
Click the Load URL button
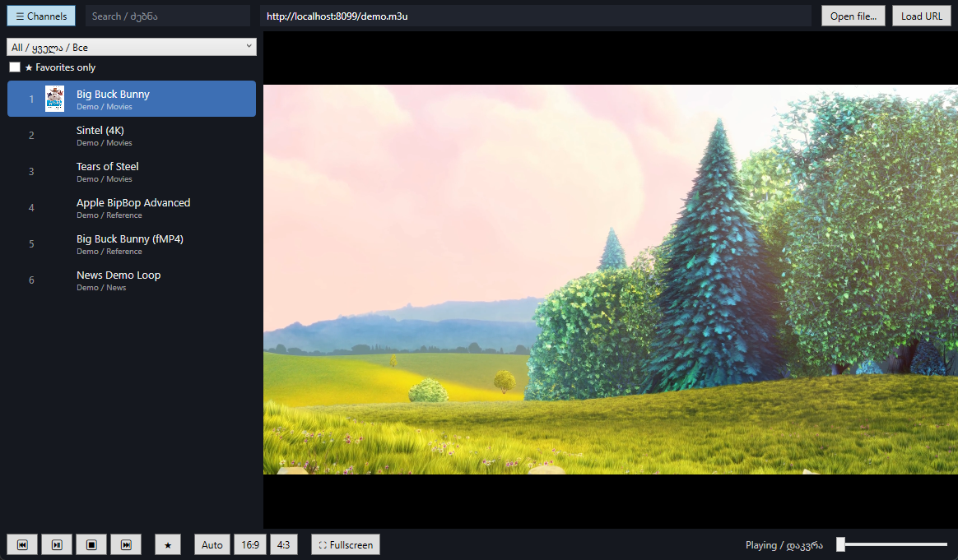921,16
